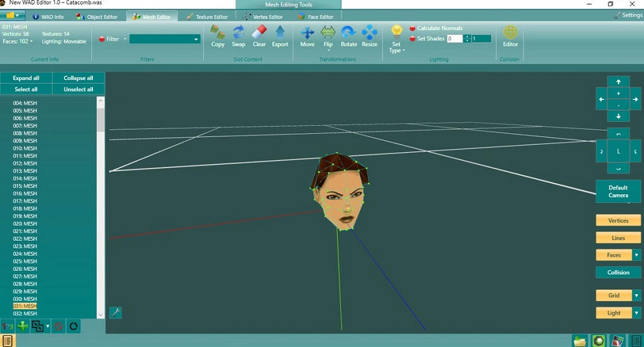This screenshot has height=347, width=644.
Task: Click the Set Shades first value field
Action: pyautogui.click(x=454, y=38)
